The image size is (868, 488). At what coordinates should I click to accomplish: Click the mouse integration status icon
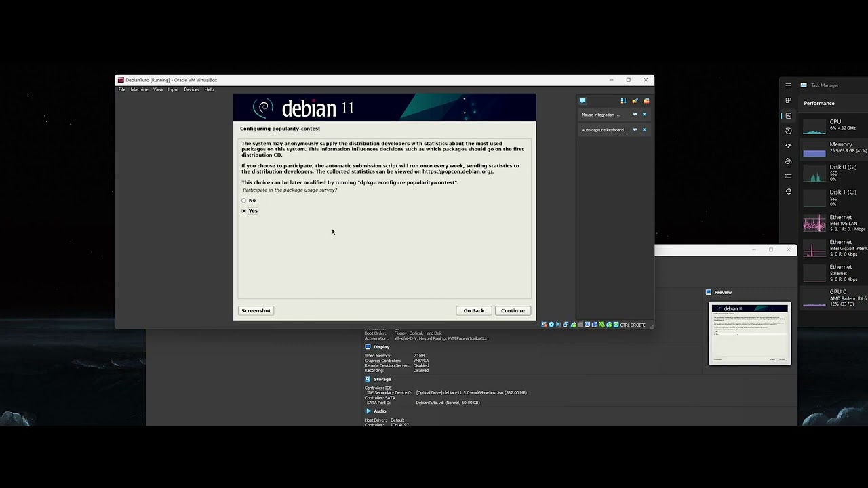point(609,325)
